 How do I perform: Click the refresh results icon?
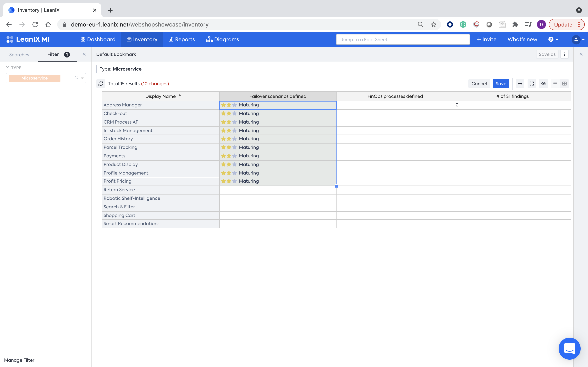coord(101,84)
